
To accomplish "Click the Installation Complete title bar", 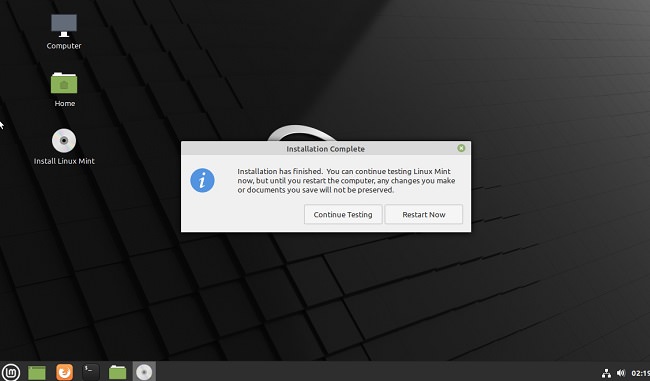I will coord(326,148).
